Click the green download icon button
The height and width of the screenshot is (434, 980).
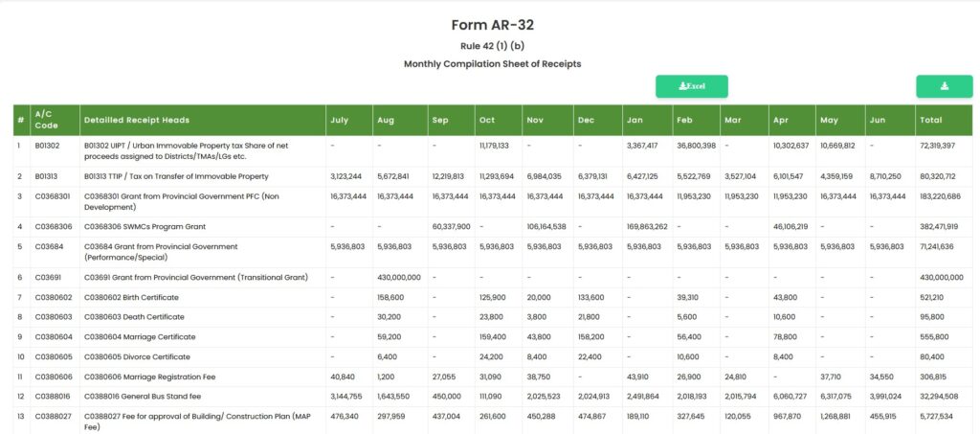click(x=944, y=86)
